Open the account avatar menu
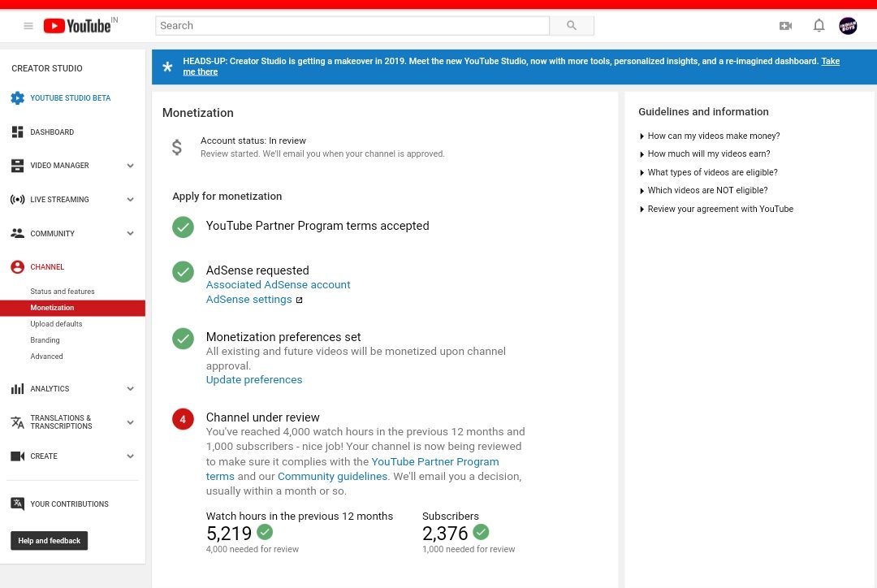This screenshot has height=588, width=877. [x=848, y=26]
